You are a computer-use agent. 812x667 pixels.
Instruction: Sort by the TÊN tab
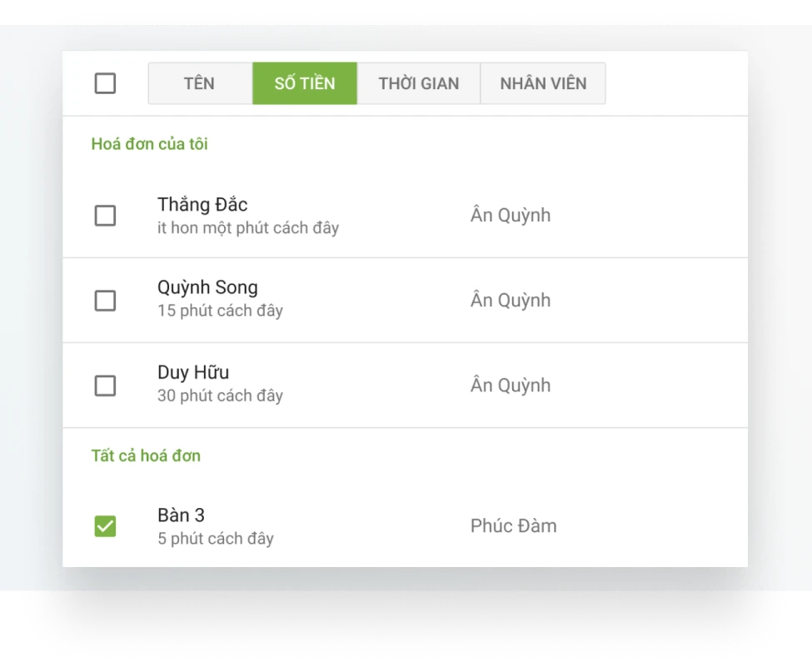coord(200,83)
